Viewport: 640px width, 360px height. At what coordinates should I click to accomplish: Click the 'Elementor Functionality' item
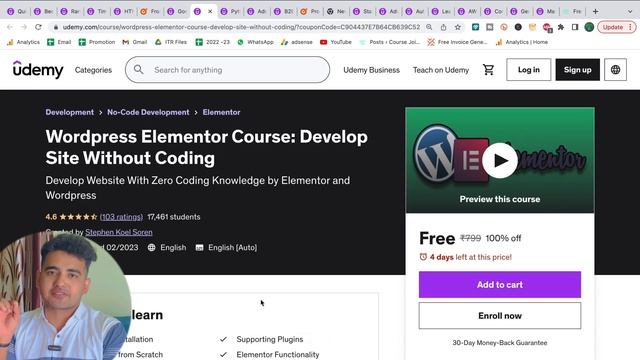(278, 355)
